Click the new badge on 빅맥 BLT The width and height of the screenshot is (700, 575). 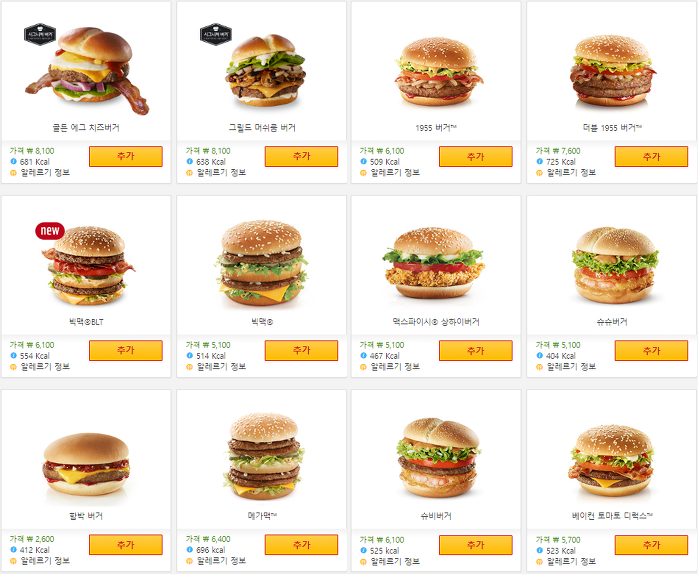tap(50, 231)
